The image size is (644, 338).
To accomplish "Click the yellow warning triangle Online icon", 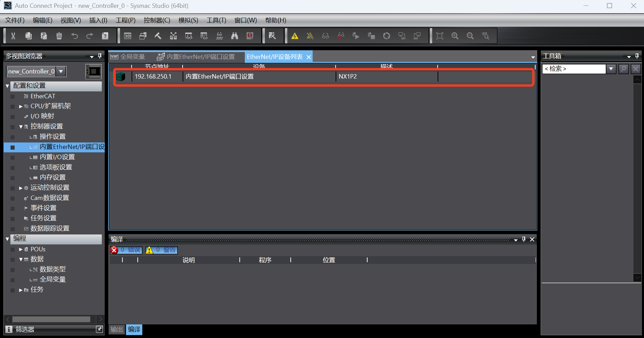I will [295, 36].
